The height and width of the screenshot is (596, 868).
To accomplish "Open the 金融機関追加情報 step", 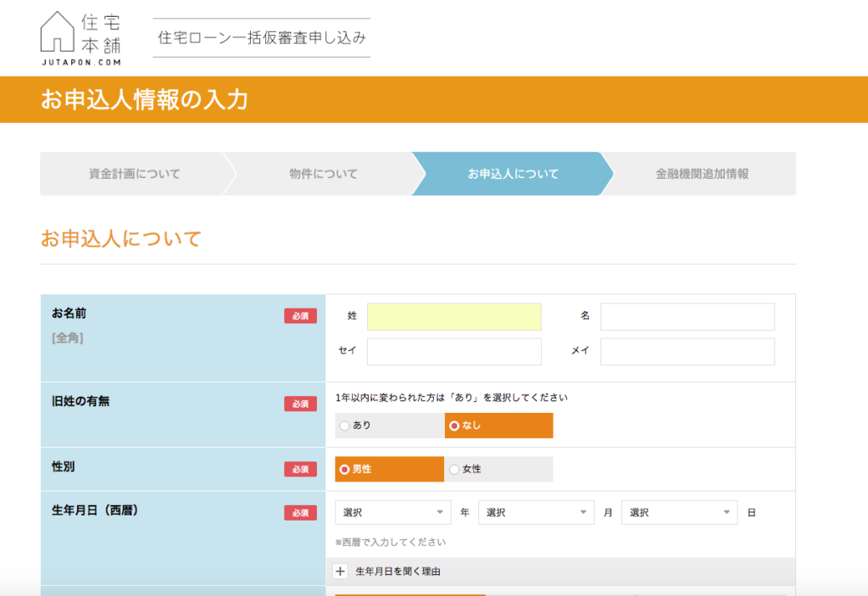I will (x=702, y=174).
